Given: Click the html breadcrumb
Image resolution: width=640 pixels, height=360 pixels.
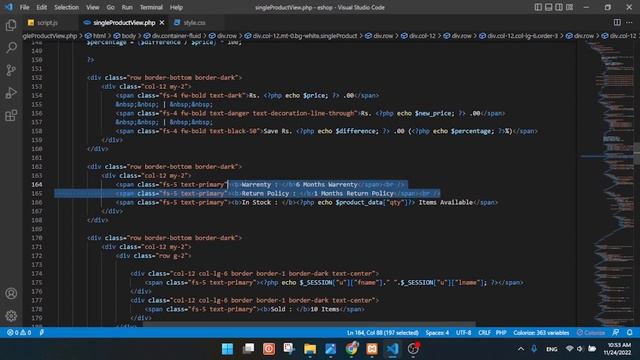Looking at the screenshot, I should click(96, 36).
